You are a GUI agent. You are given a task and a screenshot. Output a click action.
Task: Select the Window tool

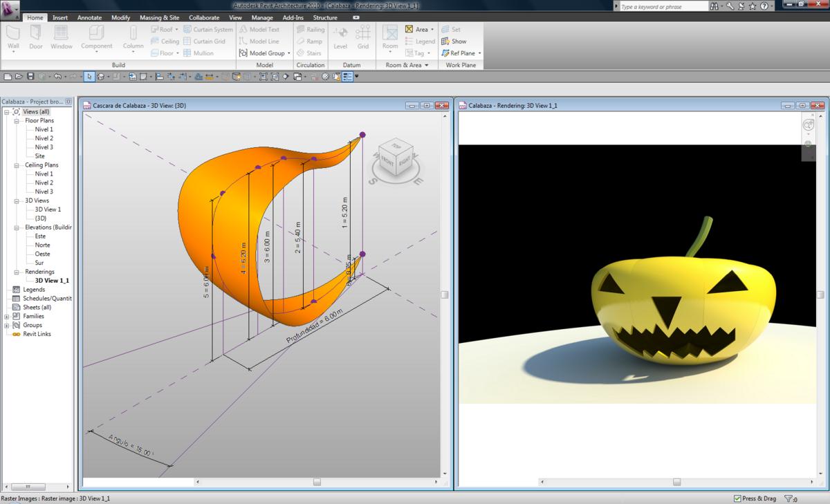[61, 38]
